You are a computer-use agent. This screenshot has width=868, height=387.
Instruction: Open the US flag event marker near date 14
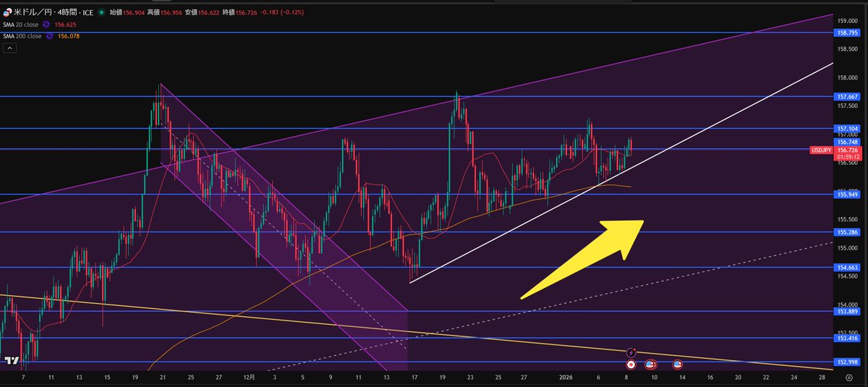678,365
